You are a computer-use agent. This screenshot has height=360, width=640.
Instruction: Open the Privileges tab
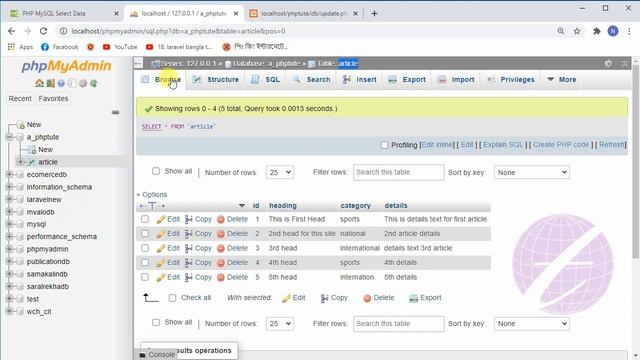(x=511, y=80)
